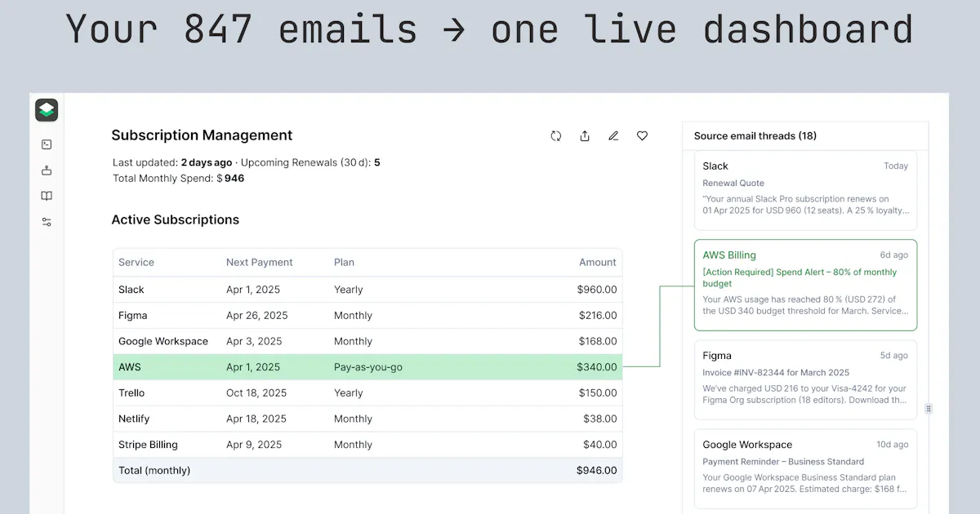This screenshot has width=980, height=514.
Task: Select the Plan column header
Action: 345,263
